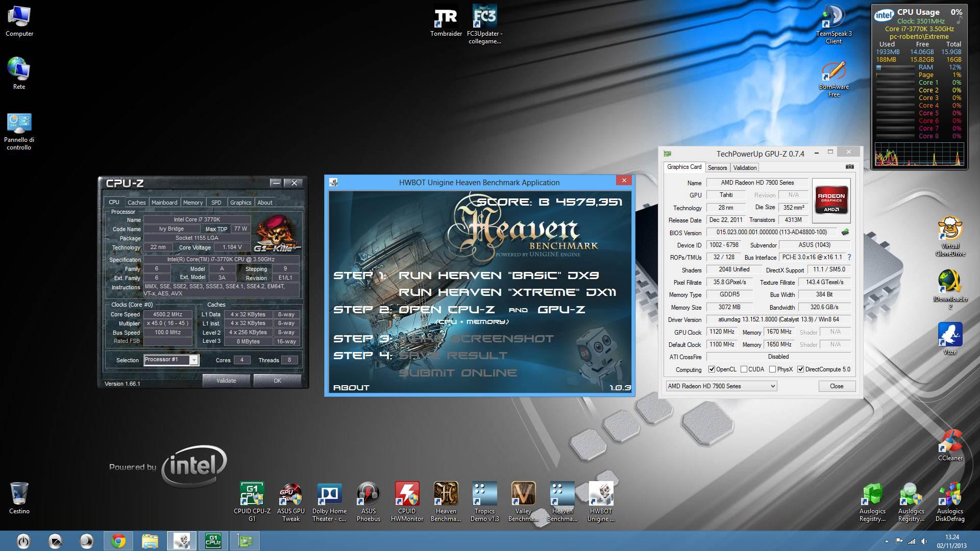Open CCleaner desktop icon
The height and width of the screenshot is (551, 980).
click(950, 445)
